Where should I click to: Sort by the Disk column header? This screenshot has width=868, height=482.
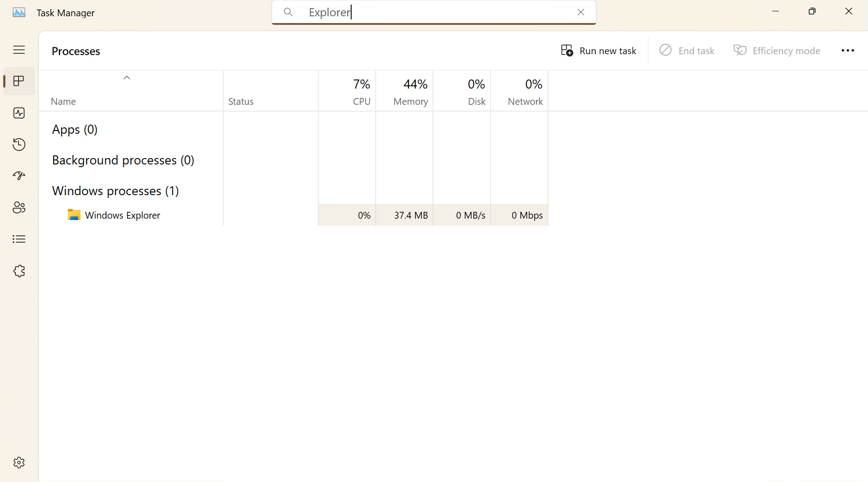click(x=462, y=91)
